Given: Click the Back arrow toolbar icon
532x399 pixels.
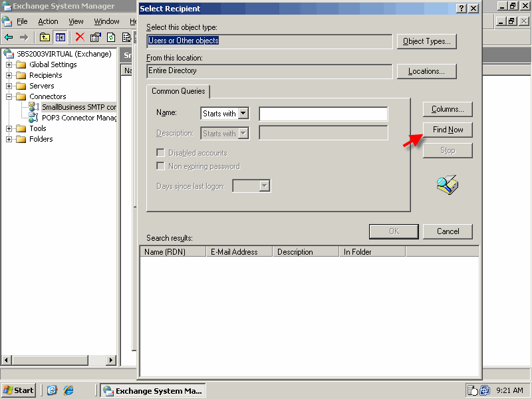Looking at the screenshot, I should click(x=9, y=37).
